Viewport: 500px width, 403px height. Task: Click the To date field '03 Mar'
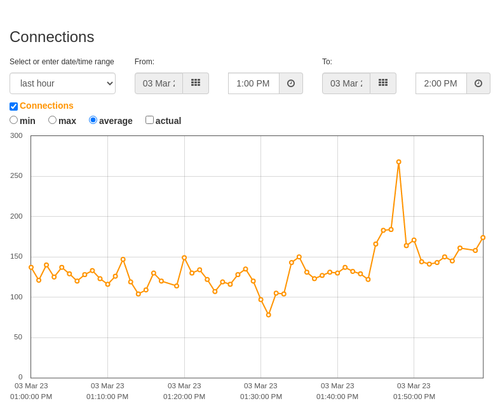tap(346, 83)
